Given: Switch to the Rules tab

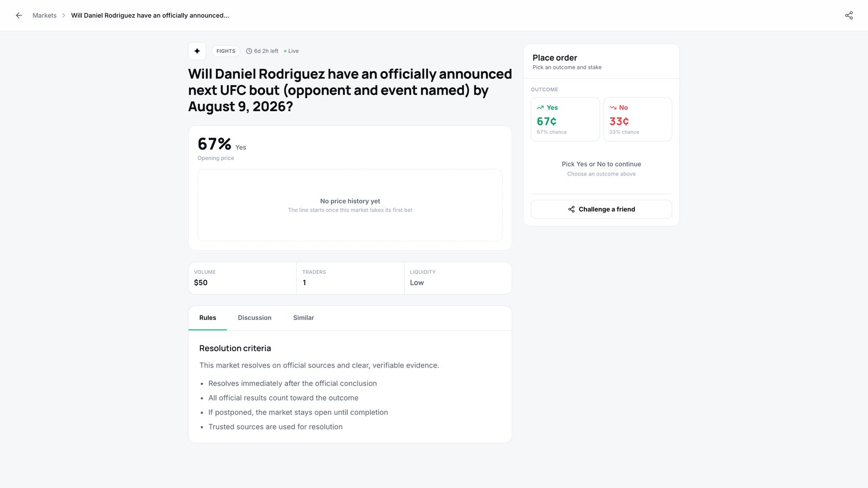Looking at the screenshot, I should tap(208, 318).
